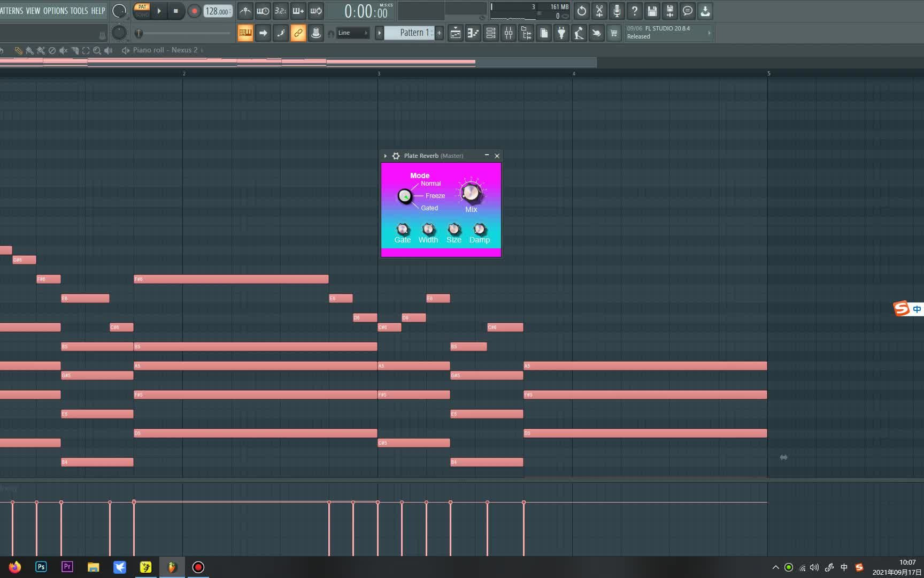Expand Piano roll Nexus 2 target arrow
Viewport: 924px width, 578px height.
(202, 50)
